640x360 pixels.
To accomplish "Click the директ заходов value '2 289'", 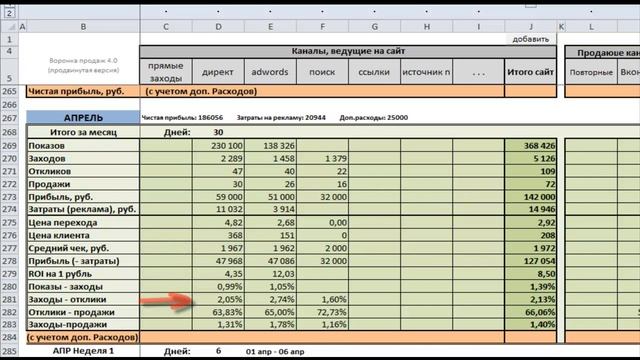I will click(x=218, y=158).
